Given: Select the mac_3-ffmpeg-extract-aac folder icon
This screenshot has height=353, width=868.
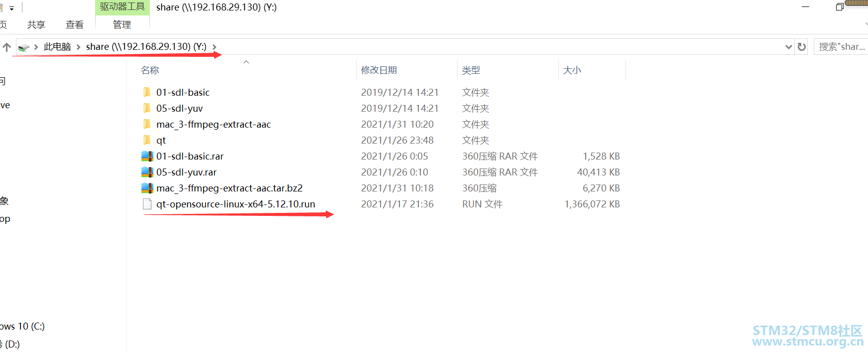Looking at the screenshot, I should (x=147, y=124).
